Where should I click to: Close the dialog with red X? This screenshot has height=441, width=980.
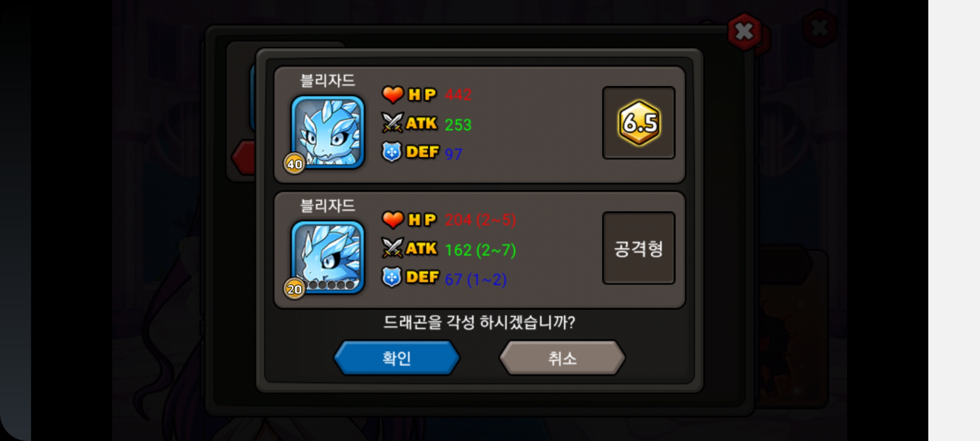pyautogui.click(x=744, y=31)
